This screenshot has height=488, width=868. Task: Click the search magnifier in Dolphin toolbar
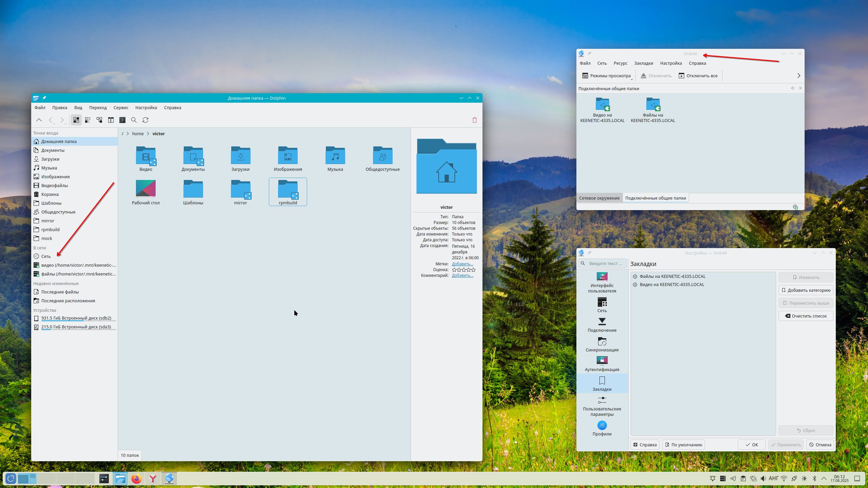134,120
